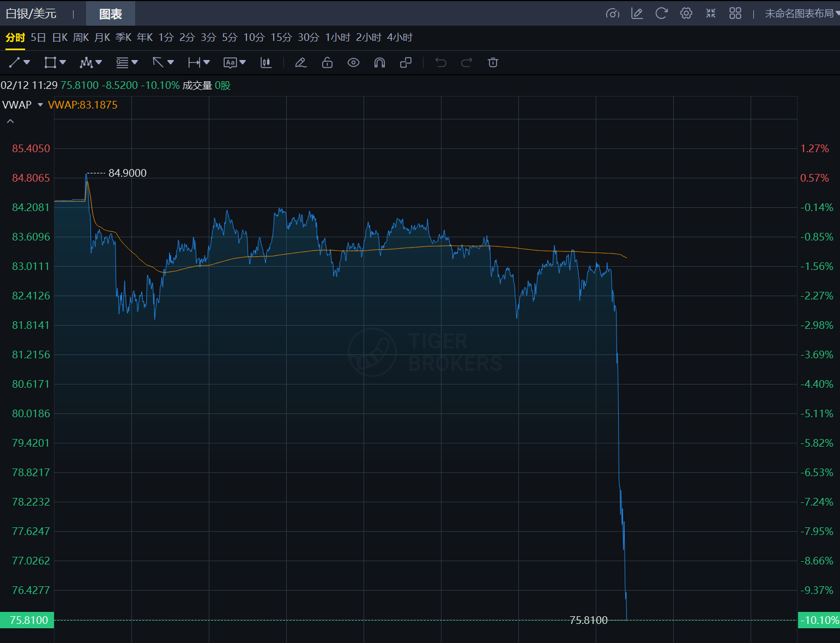Select the 1小时 interval tab
The width and height of the screenshot is (840, 643).
pyautogui.click(x=337, y=37)
